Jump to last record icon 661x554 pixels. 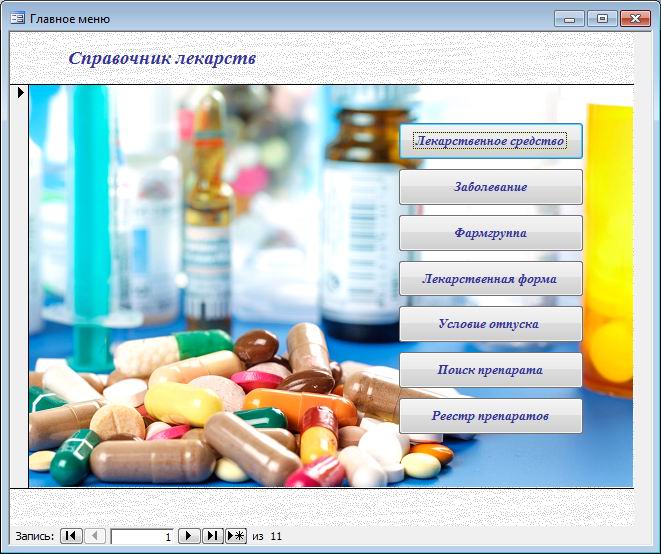tap(213, 536)
